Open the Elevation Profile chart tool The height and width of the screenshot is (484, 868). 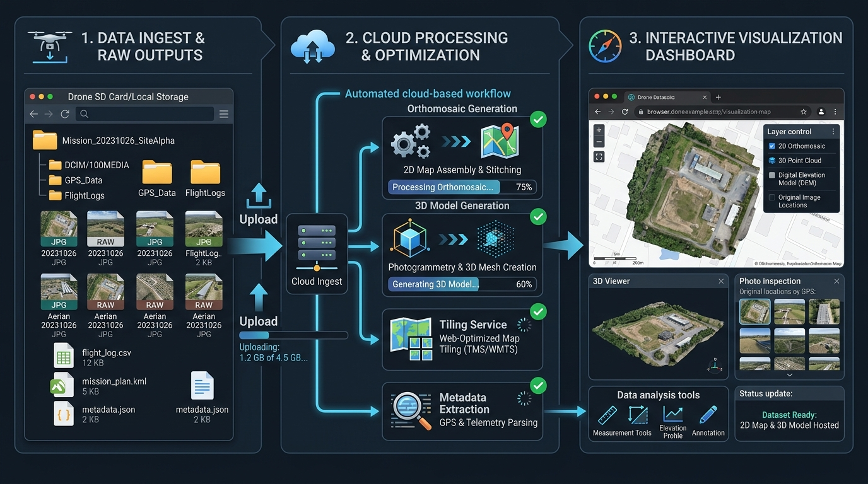[672, 414]
